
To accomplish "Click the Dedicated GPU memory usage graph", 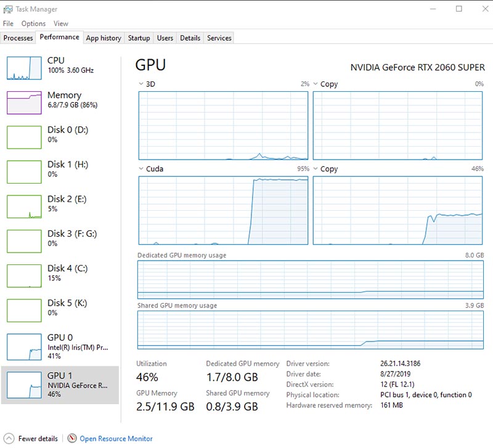I will (x=311, y=280).
